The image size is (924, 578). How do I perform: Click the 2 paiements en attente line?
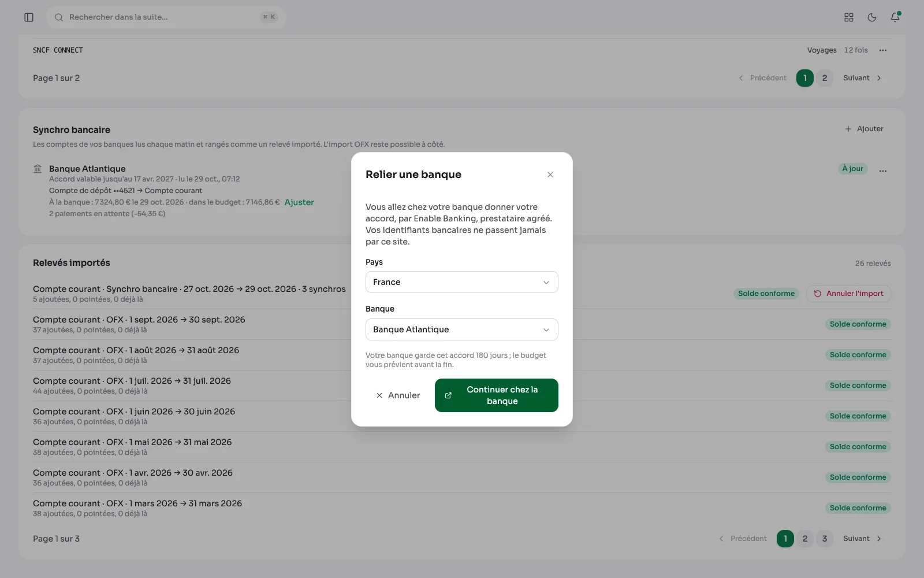point(107,214)
